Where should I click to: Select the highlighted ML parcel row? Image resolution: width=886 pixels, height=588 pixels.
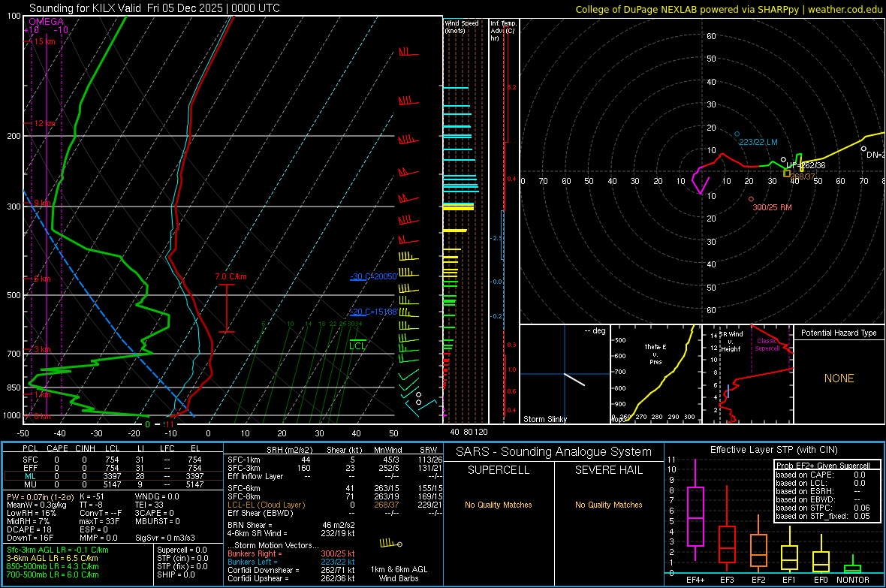pos(113,476)
